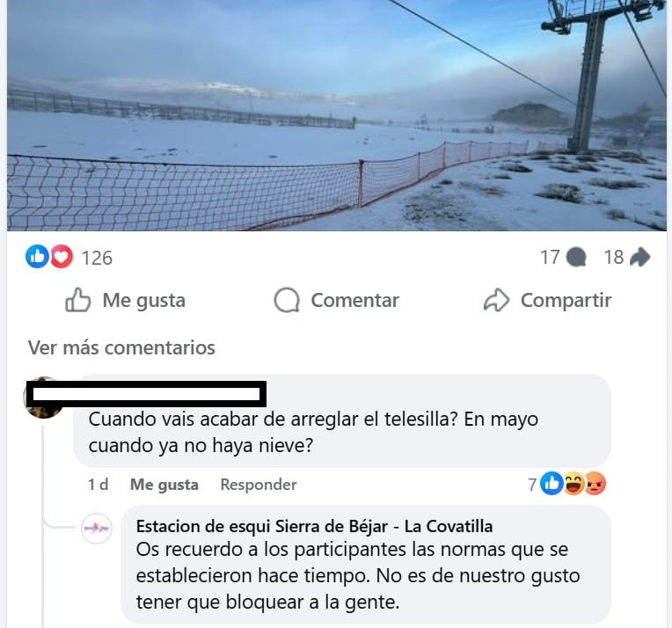Click the Compartir share button
672x628 pixels.
coord(547,300)
